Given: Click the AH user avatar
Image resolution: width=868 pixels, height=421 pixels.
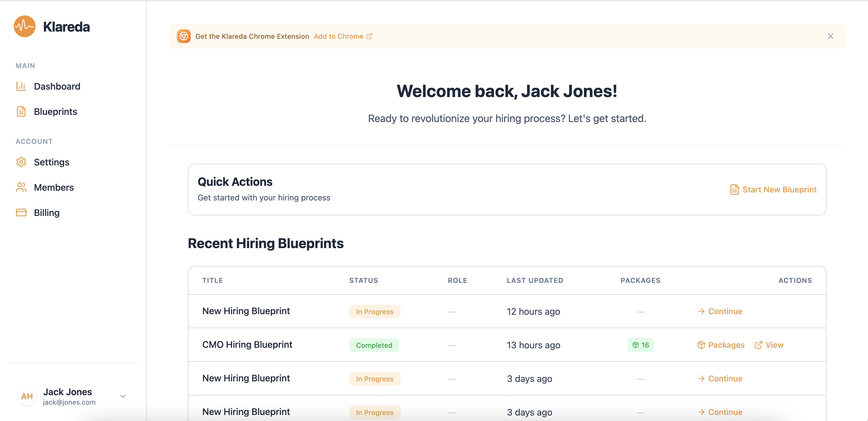Looking at the screenshot, I should tap(27, 396).
